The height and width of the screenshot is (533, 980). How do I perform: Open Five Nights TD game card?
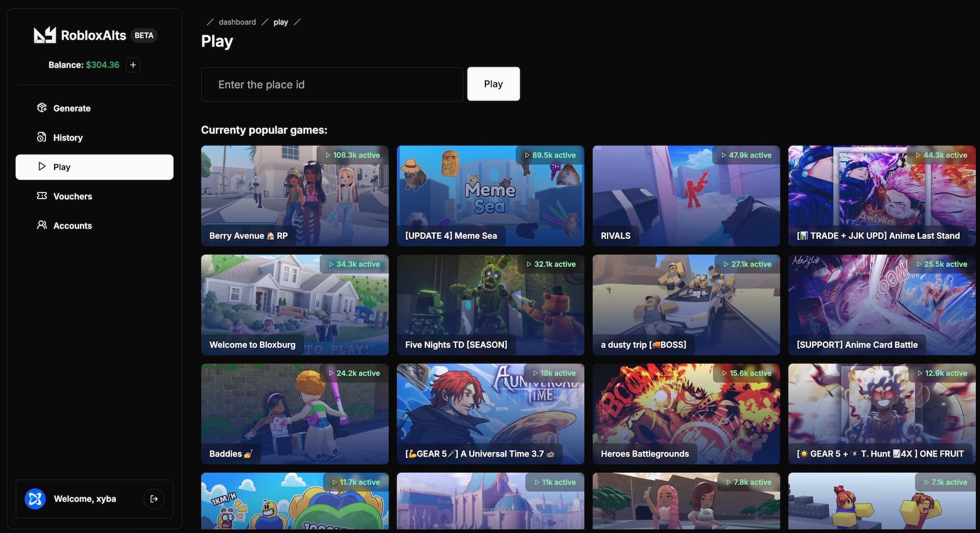(x=491, y=305)
